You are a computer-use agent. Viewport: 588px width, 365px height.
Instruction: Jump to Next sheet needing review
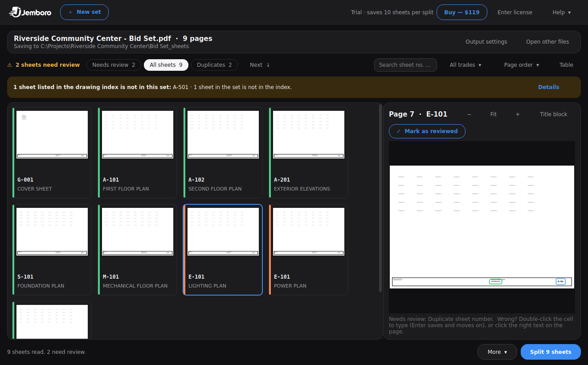260,65
